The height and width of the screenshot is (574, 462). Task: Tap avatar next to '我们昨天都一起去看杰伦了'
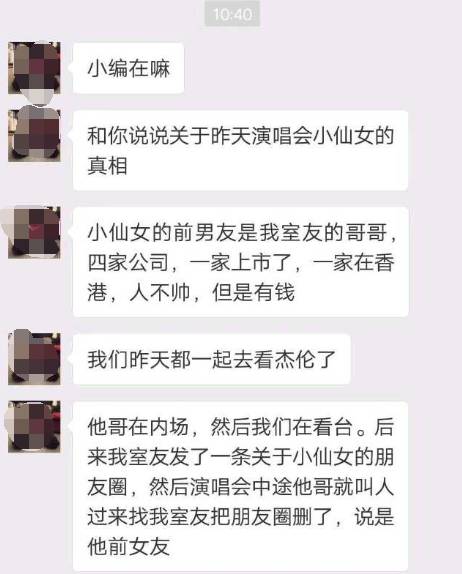(34, 359)
